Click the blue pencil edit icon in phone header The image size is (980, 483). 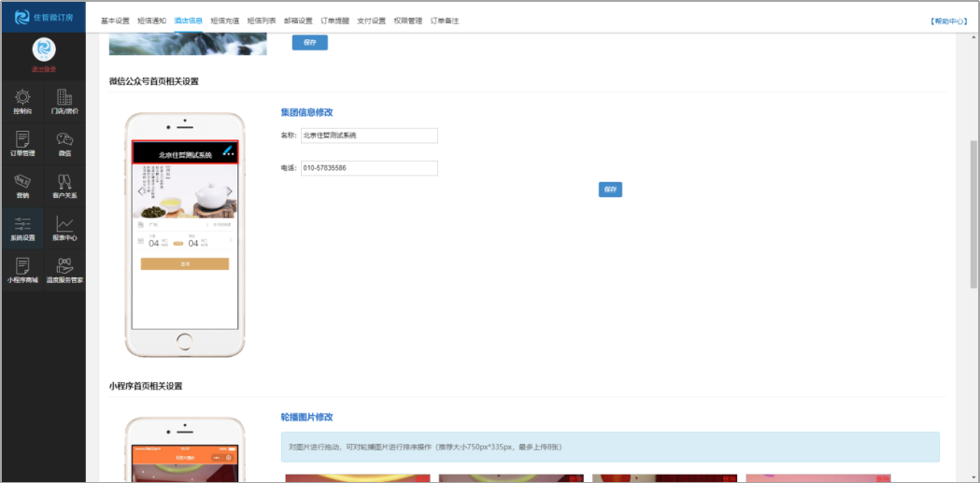tap(228, 149)
